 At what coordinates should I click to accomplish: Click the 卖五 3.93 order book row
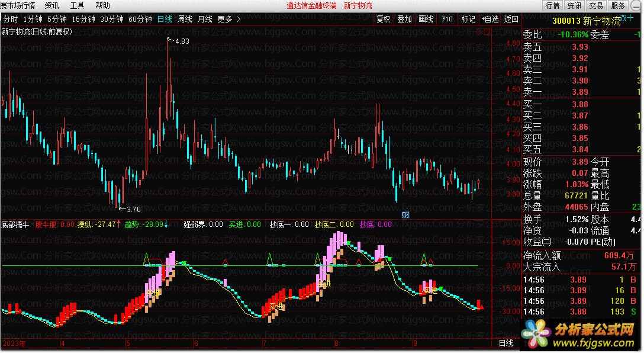[581, 47]
